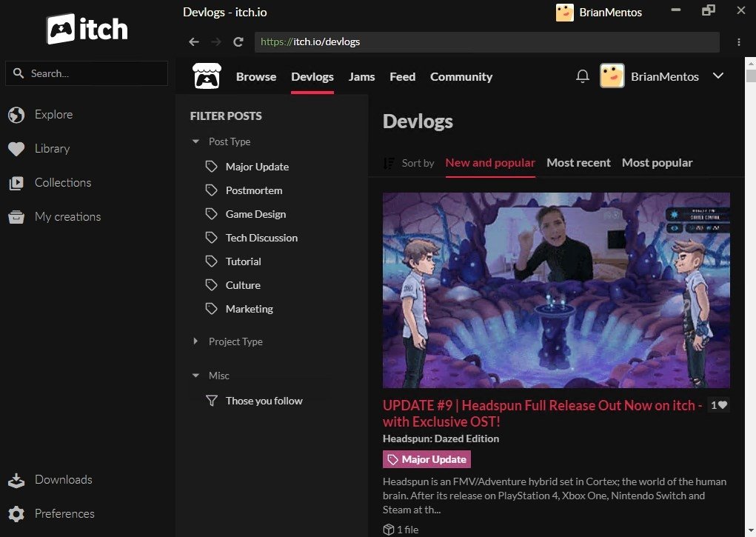Open the user dropdown chevron next to BrianMentos
The height and width of the screenshot is (537, 756).
click(718, 76)
